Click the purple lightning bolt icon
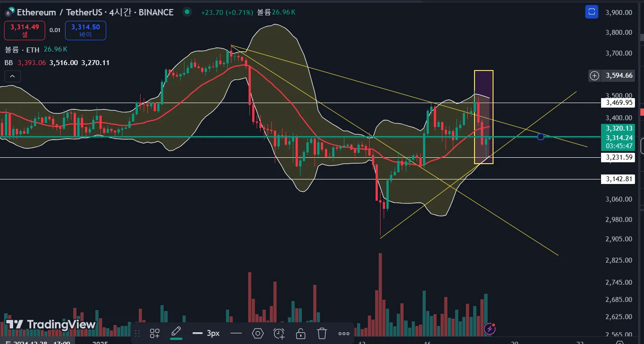644x344 pixels. 490,328
